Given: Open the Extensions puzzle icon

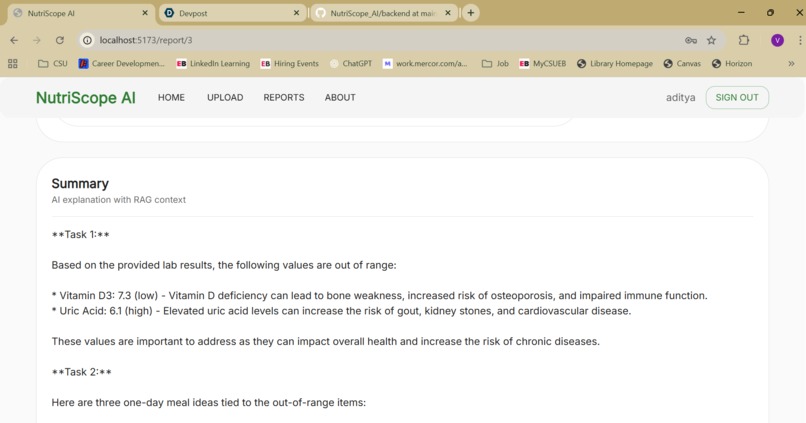Looking at the screenshot, I should click(744, 40).
